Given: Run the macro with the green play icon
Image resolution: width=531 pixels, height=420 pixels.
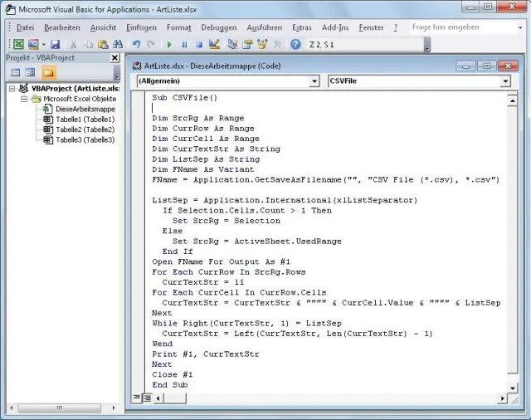Looking at the screenshot, I should pyautogui.click(x=170, y=44).
